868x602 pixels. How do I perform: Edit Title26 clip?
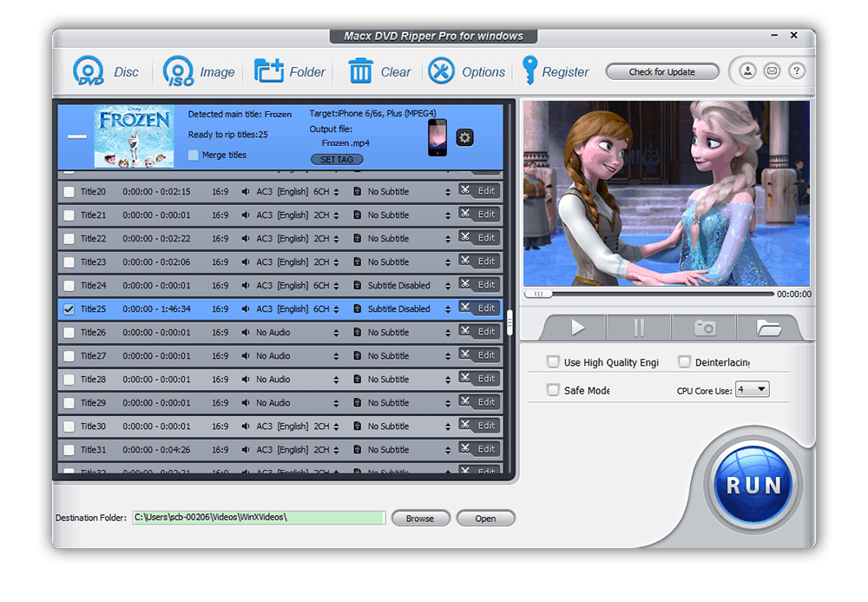coord(479,332)
